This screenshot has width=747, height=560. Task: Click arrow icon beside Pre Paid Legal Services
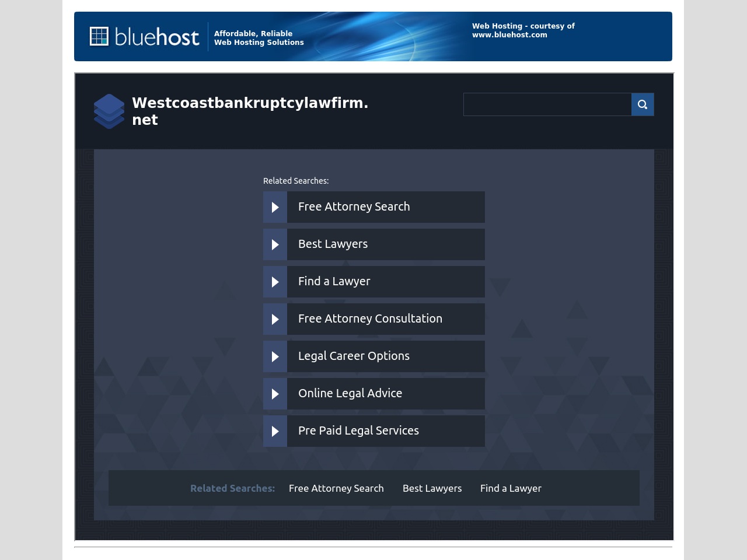(275, 431)
